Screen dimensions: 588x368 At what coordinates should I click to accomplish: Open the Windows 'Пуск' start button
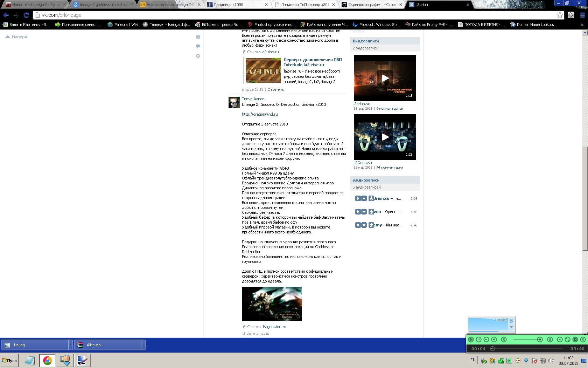click(x=9, y=360)
